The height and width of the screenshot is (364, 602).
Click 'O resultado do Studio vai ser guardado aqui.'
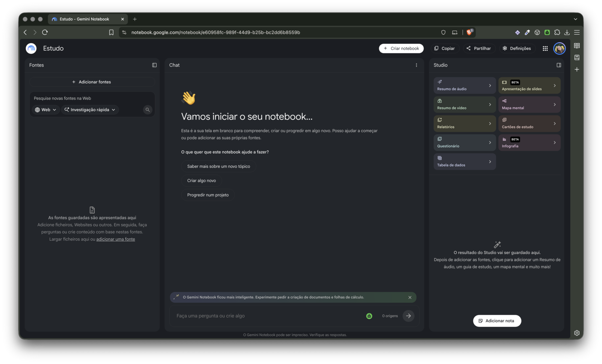pos(497,253)
